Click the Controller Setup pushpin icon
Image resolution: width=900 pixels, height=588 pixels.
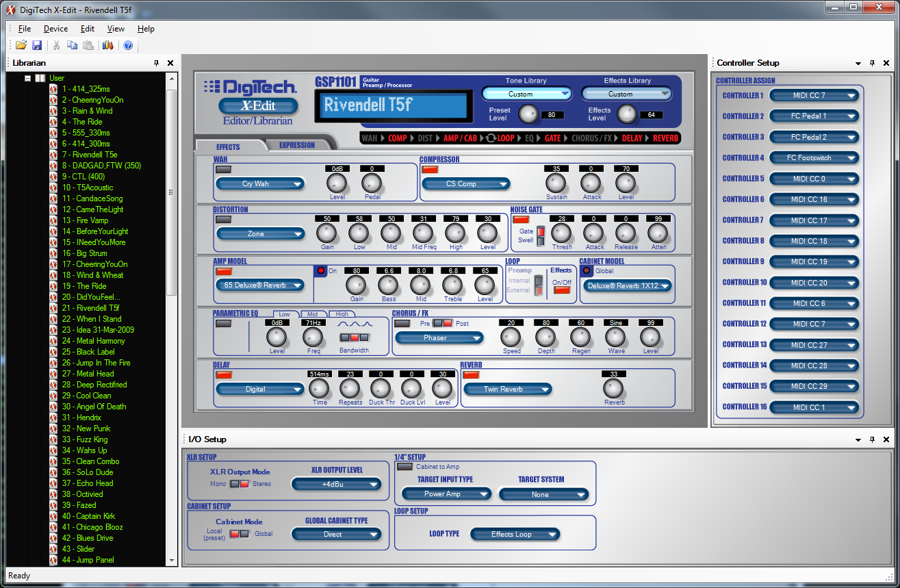pyautogui.click(x=872, y=63)
